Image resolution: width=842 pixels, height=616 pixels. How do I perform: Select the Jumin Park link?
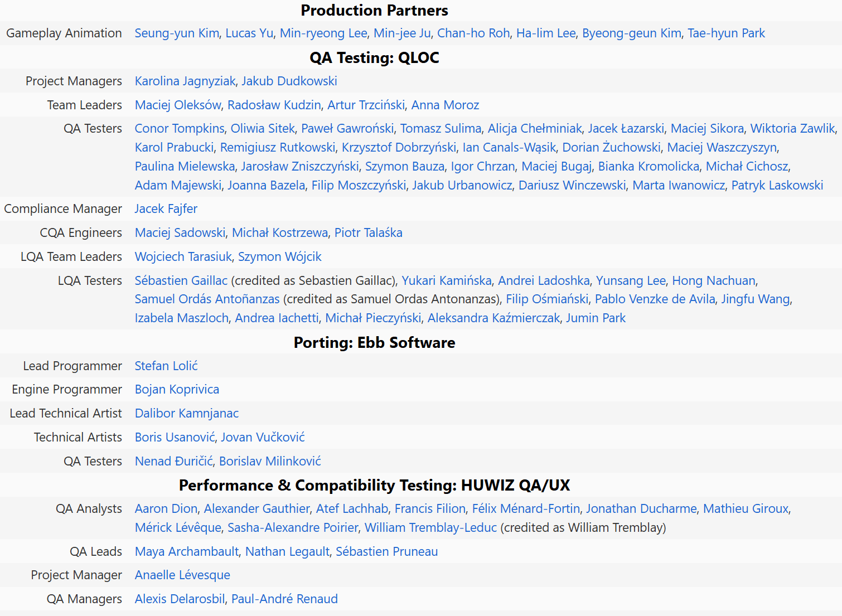click(596, 318)
